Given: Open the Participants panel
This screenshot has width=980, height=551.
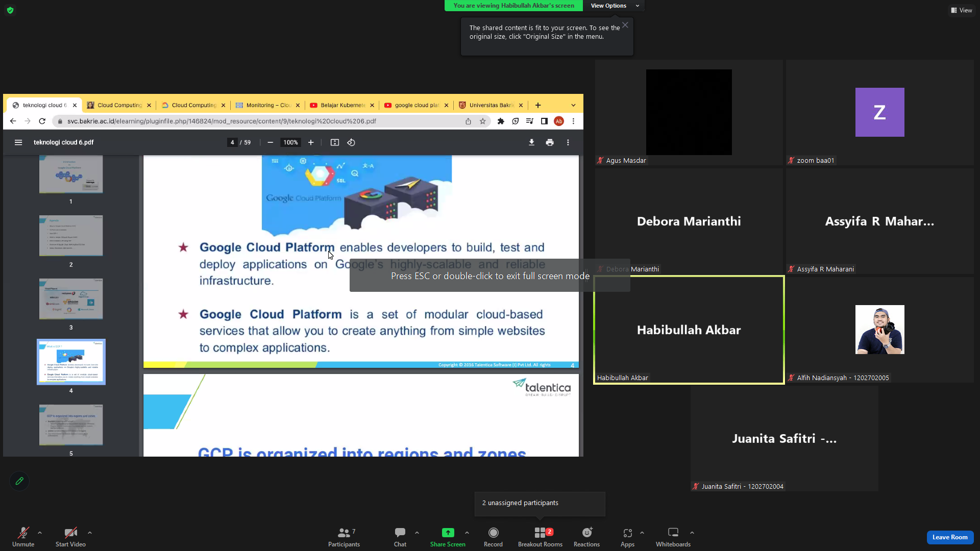Looking at the screenshot, I should (344, 537).
